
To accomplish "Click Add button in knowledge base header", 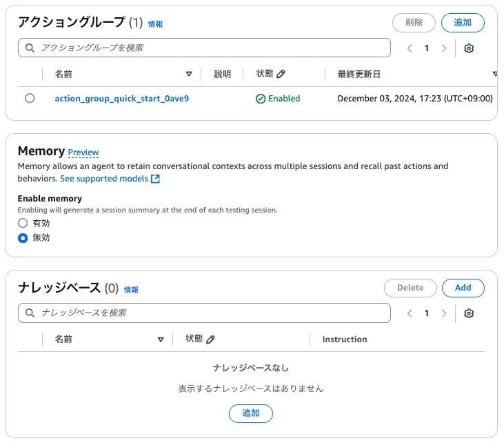I will (x=463, y=288).
